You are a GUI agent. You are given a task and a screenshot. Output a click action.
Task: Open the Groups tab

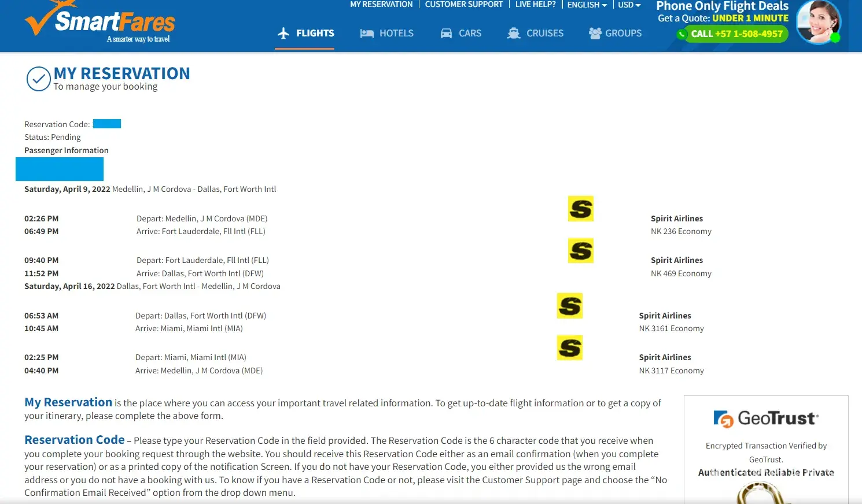(615, 34)
